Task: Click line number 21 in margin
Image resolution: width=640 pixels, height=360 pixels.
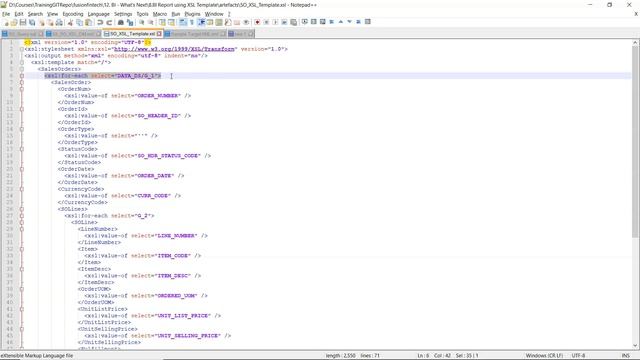Action: tap(11, 176)
